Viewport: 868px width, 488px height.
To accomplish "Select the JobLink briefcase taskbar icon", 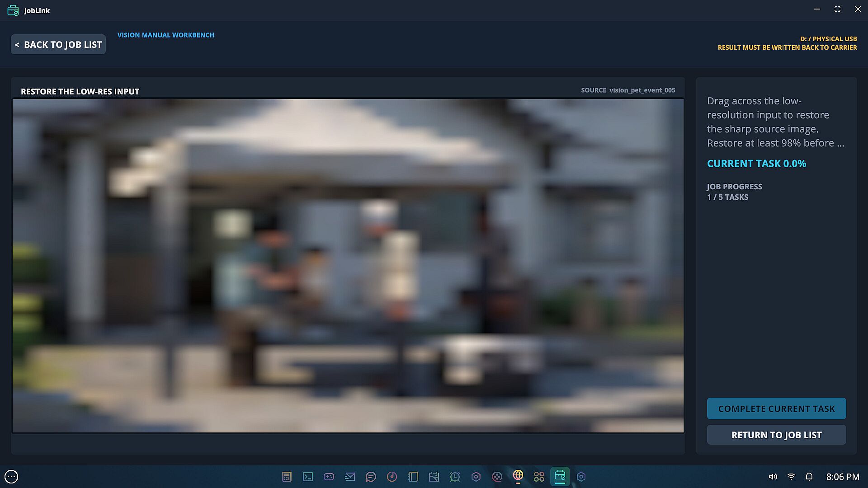I will (x=560, y=476).
